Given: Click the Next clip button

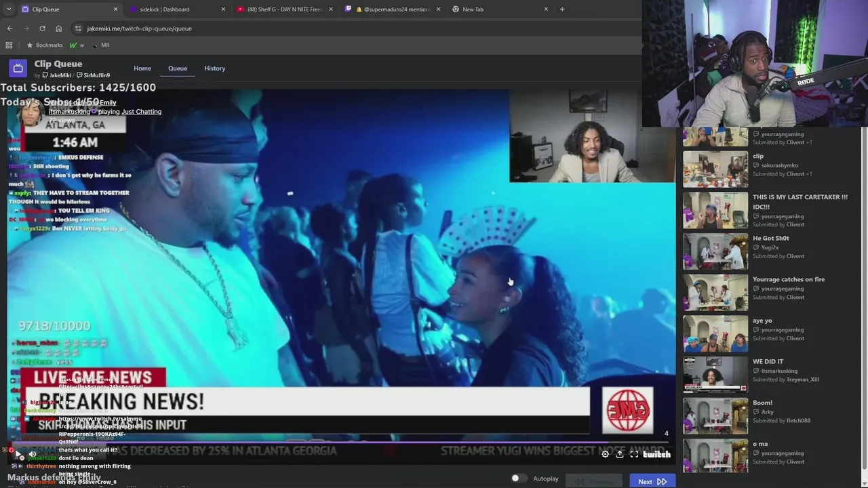Looking at the screenshot, I should [652, 481].
